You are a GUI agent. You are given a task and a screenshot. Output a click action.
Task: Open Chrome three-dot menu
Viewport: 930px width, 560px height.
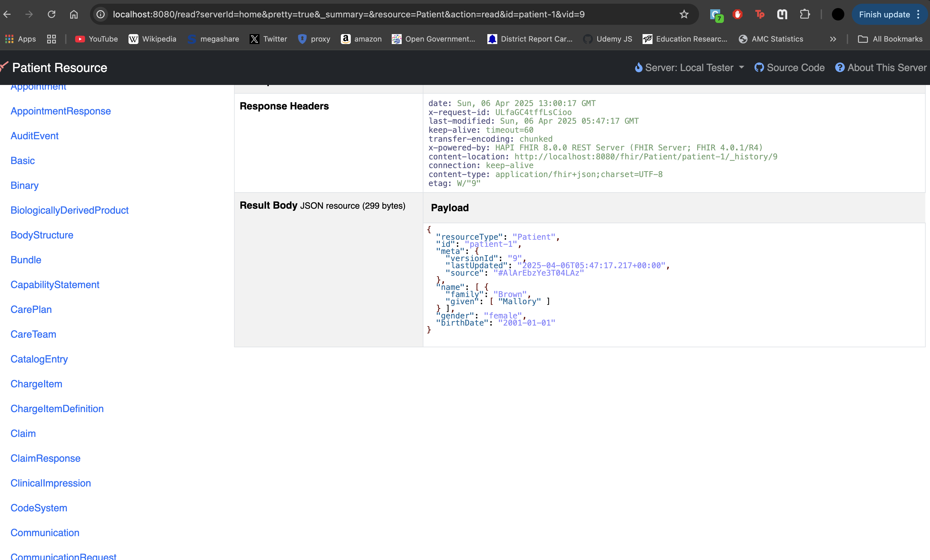tap(918, 14)
